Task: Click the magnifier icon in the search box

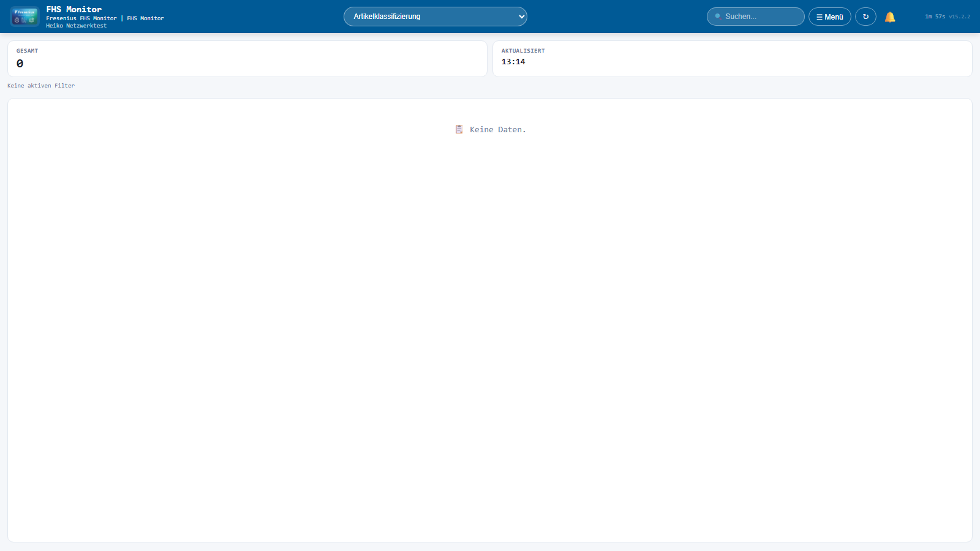Action: click(718, 17)
